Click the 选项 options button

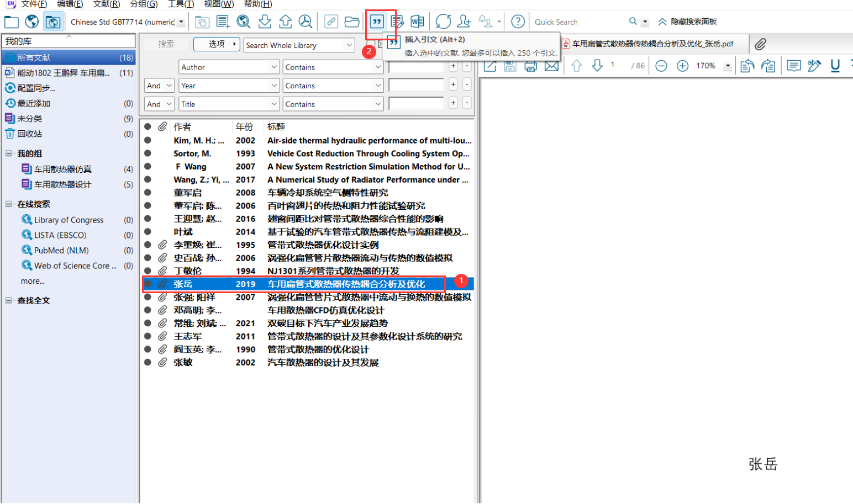[x=217, y=44]
